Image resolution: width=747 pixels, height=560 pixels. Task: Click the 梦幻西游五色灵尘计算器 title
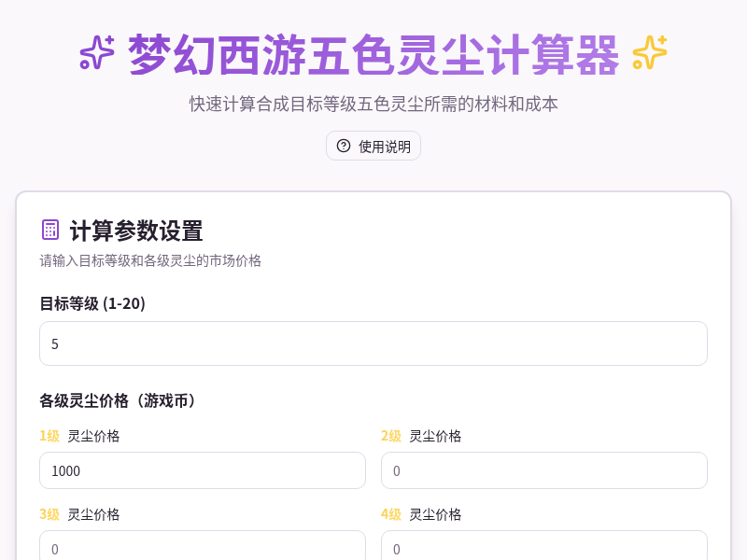click(373, 54)
